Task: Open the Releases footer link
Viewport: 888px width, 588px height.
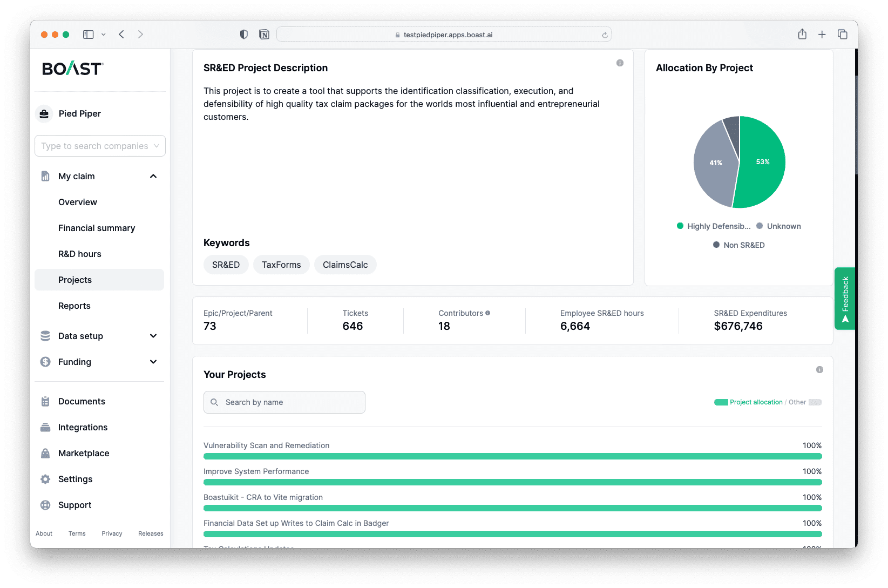Action: pos(151,533)
